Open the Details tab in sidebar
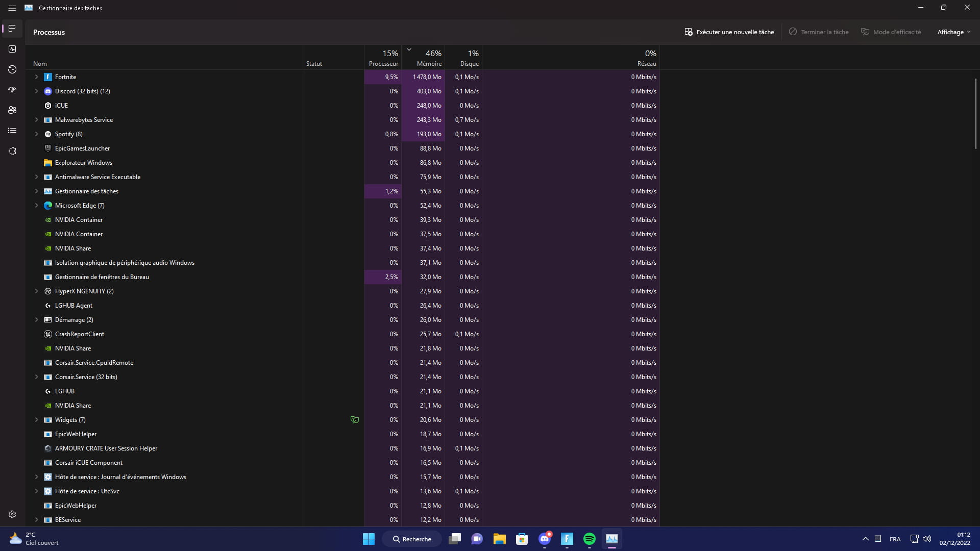The image size is (980, 551). click(12, 131)
